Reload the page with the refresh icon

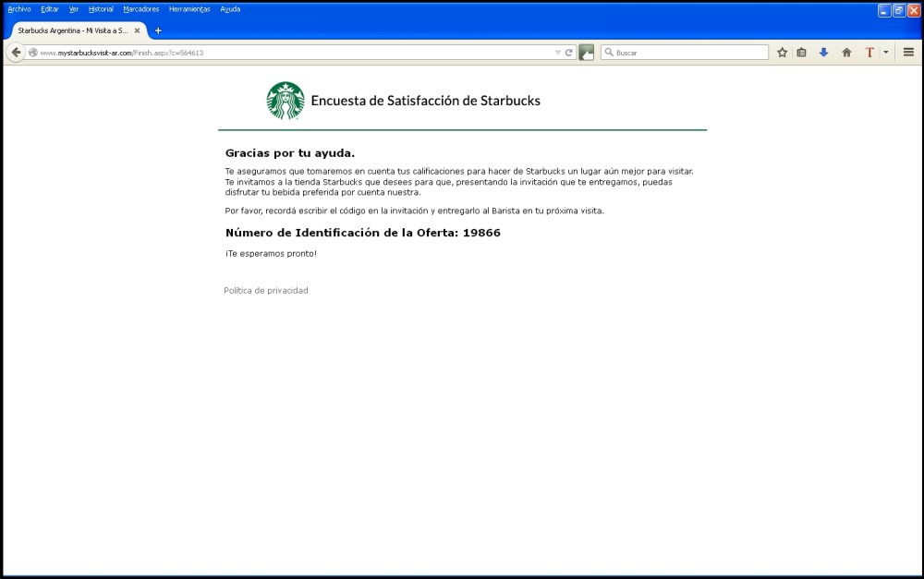[x=567, y=53]
